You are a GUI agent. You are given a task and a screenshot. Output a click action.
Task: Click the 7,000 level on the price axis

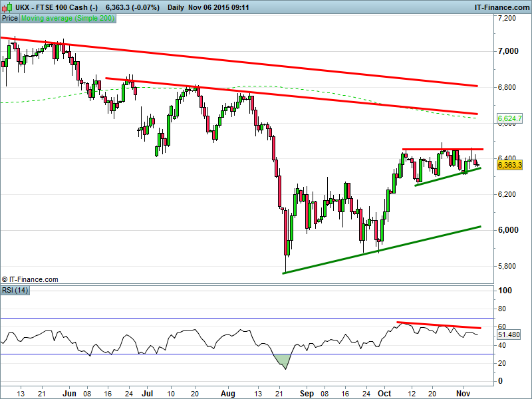[509, 51]
